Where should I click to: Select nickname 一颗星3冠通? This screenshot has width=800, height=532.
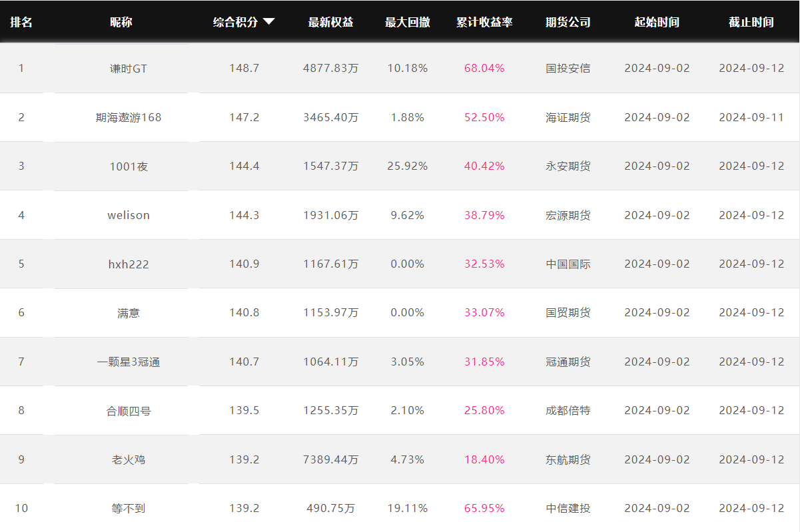[x=129, y=362]
